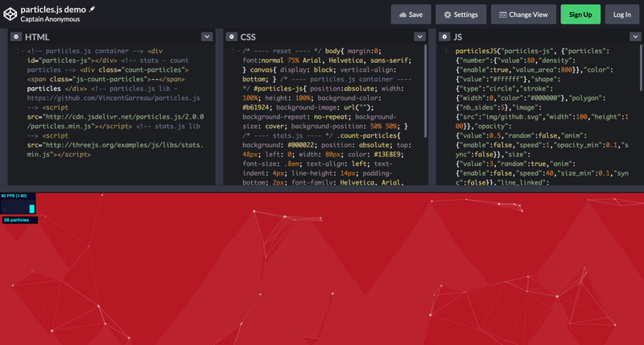The height and width of the screenshot is (345, 644).
Task: Click the CSS editor vertical scrollbar
Action: pyautogui.click(x=425, y=91)
